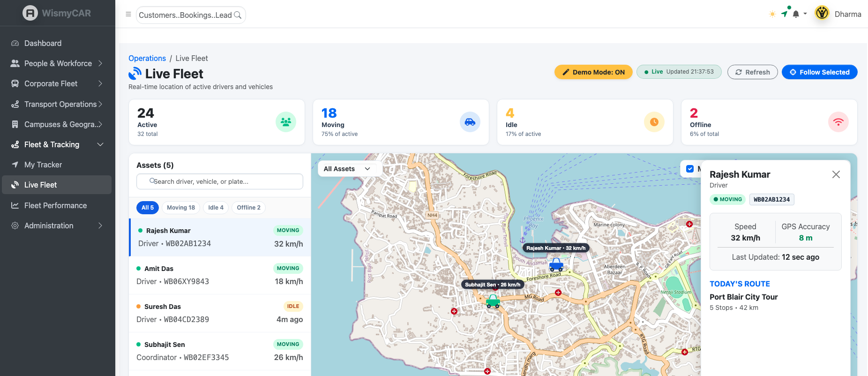Click the Follow Selected button
Viewport: 868px width, 376px height.
pyautogui.click(x=820, y=72)
